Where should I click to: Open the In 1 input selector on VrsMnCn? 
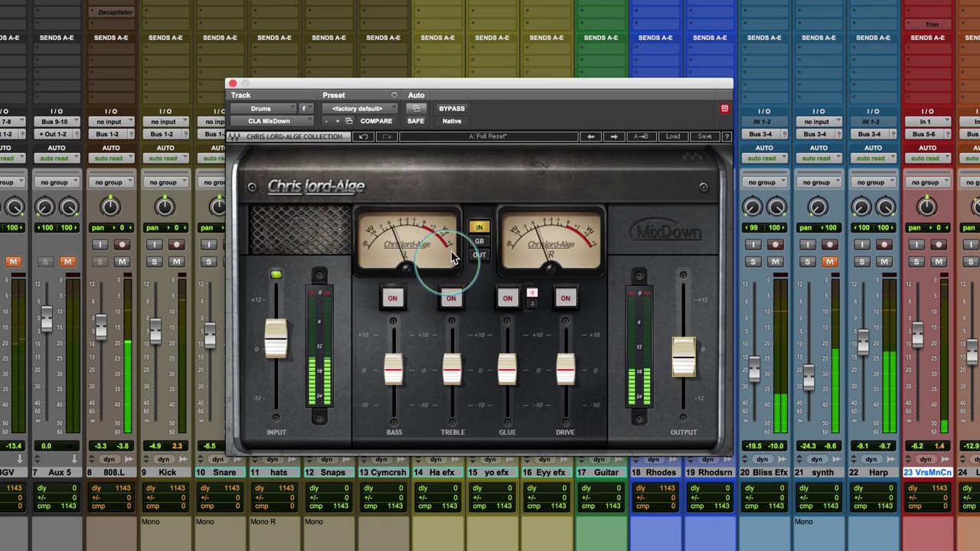click(926, 122)
